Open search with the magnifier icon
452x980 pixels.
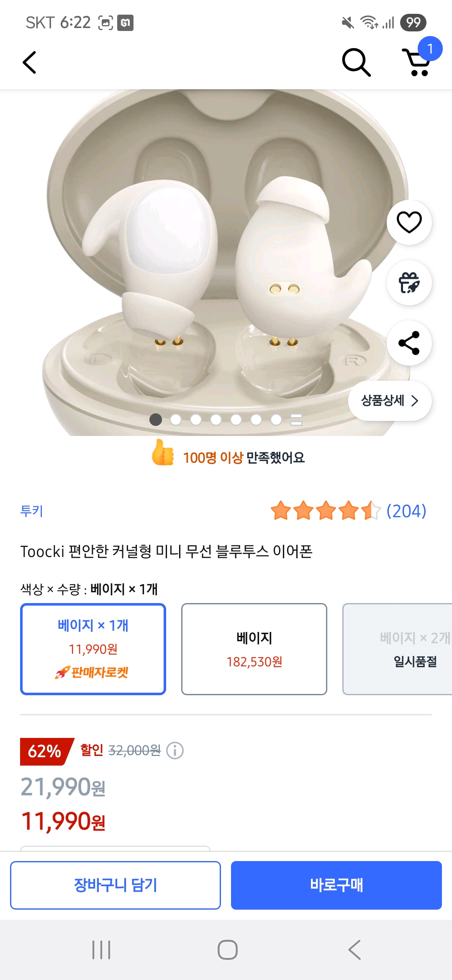[x=356, y=63]
